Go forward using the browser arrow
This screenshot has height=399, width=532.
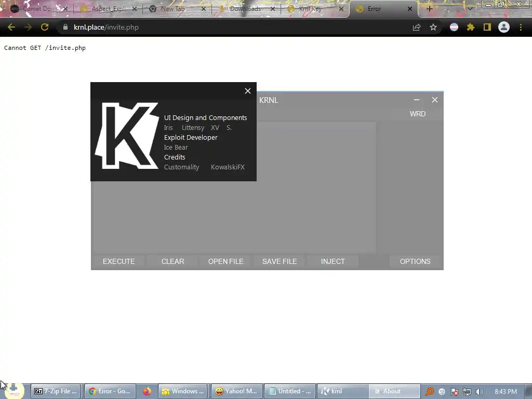click(x=28, y=27)
